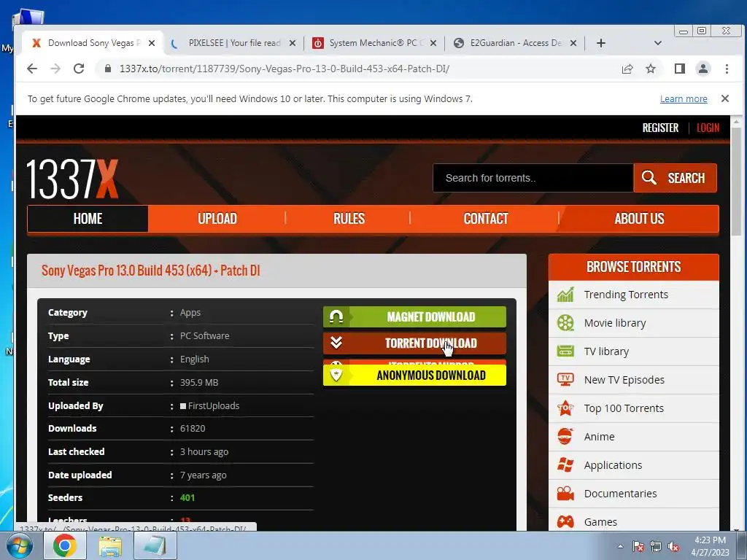The width and height of the screenshot is (747, 560).
Task: Click the double-chevron icon on Torrent Download
Action: coord(336,343)
